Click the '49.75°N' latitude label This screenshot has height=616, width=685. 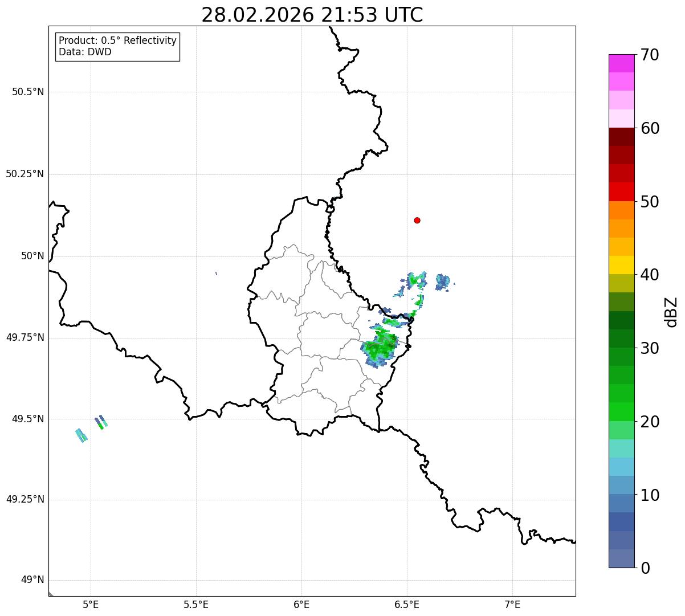coord(25,337)
